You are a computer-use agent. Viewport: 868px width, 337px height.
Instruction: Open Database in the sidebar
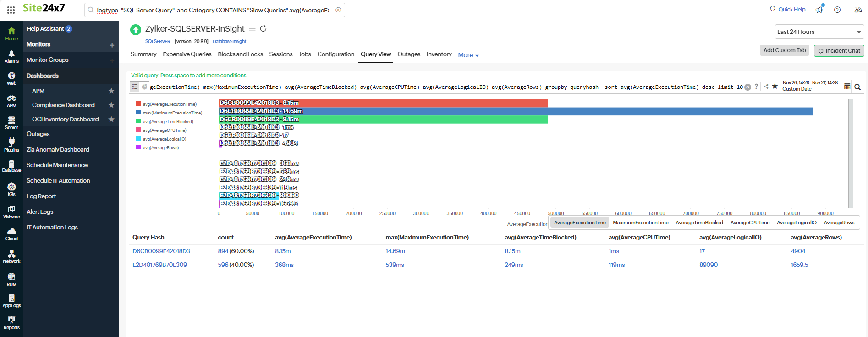click(11, 166)
